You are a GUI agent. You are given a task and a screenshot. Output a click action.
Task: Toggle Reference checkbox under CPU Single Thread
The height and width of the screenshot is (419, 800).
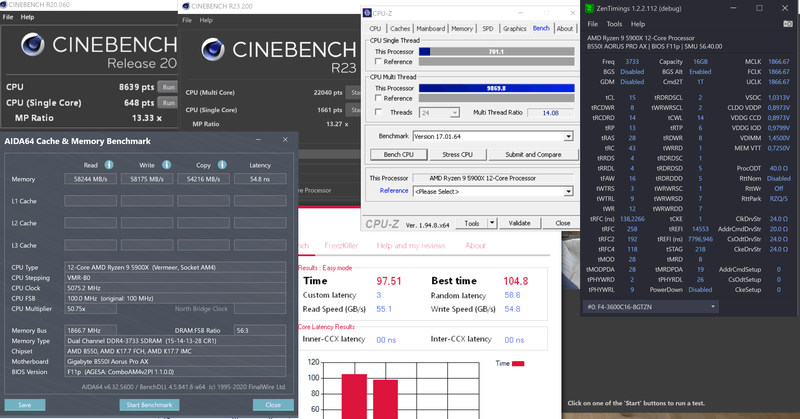[378, 62]
